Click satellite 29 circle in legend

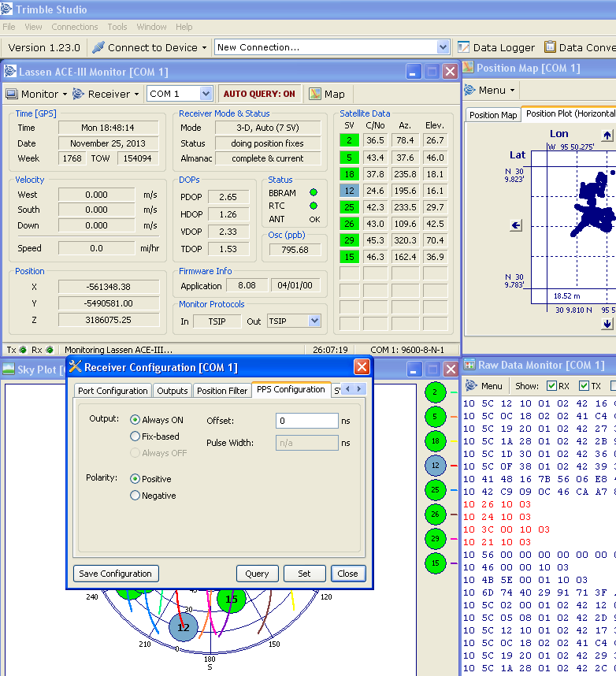click(436, 538)
